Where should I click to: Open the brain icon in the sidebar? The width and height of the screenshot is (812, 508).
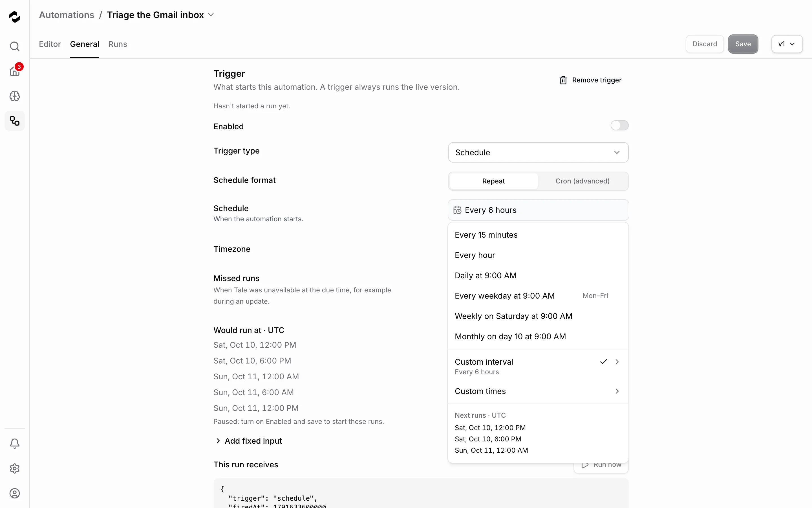(x=14, y=96)
